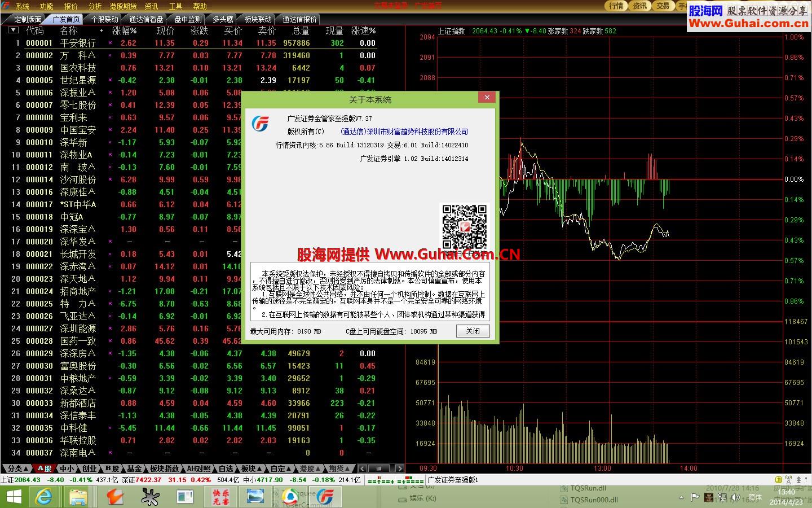Open QQ from the taskbar
Screen dimensions: 812x508
pos(289,497)
